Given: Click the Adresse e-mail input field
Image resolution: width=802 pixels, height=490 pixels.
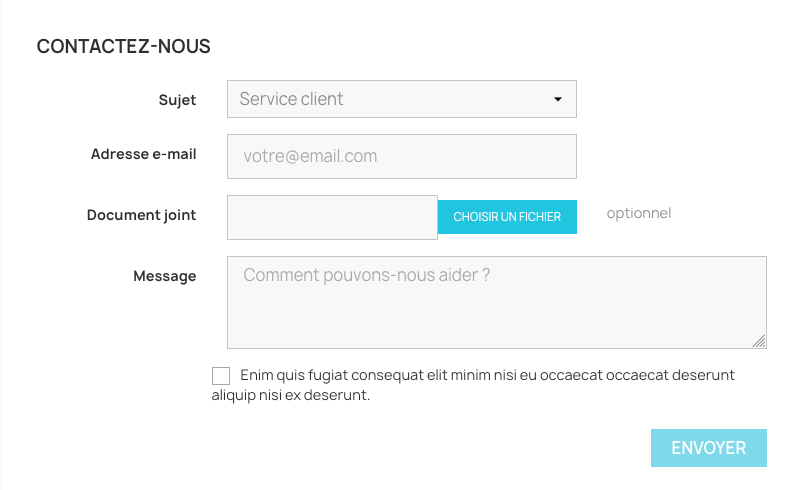Looking at the screenshot, I should coord(402,156).
